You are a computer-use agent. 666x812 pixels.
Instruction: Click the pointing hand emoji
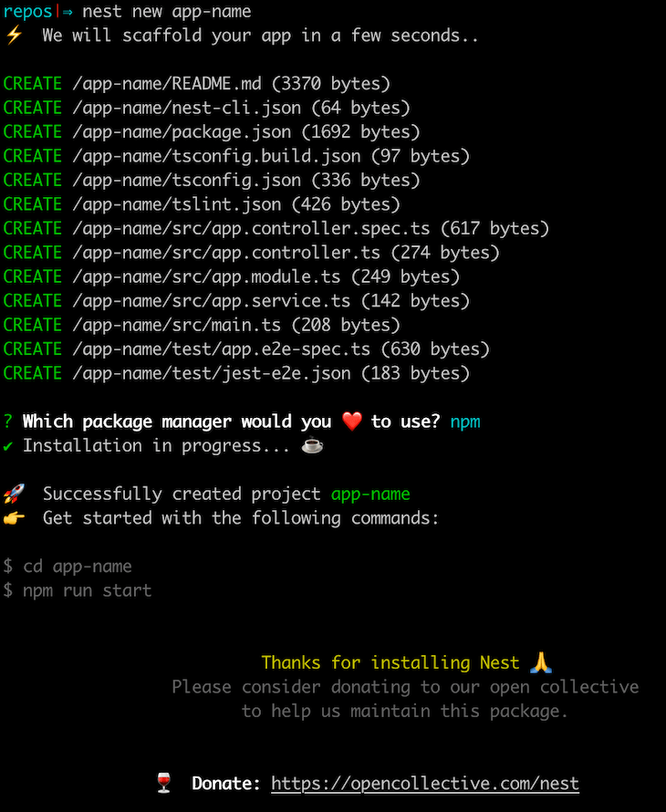[14, 518]
